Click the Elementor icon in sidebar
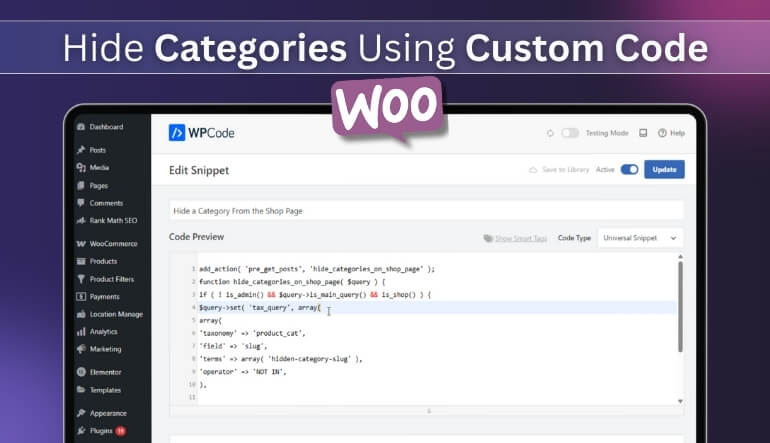The image size is (770, 443). [x=81, y=372]
